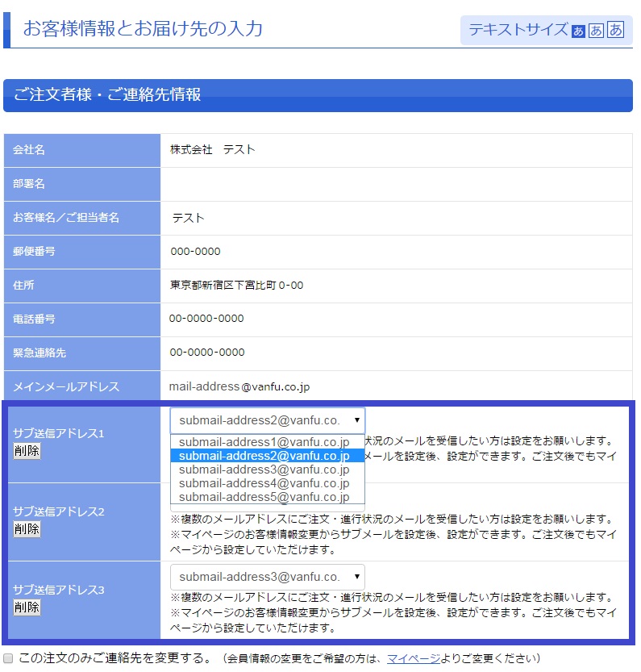
Task: Click the address 東京都新宿区下宮比町 0-00
Action: tap(236, 286)
